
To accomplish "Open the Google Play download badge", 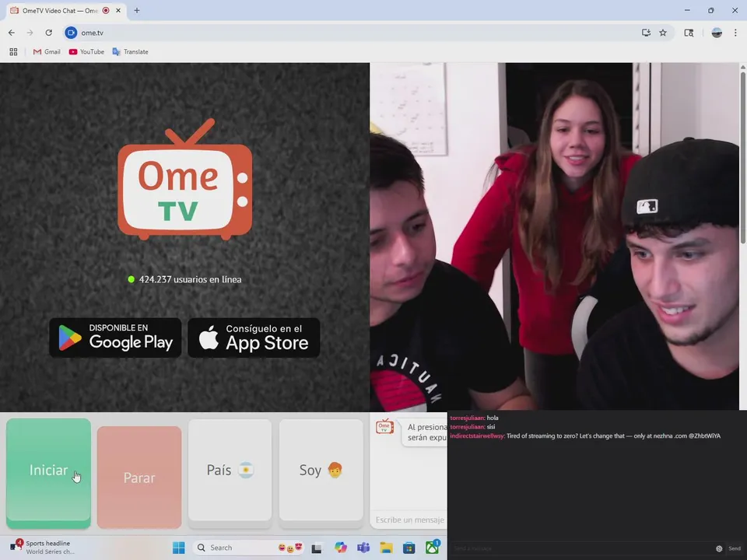I will 115,338.
